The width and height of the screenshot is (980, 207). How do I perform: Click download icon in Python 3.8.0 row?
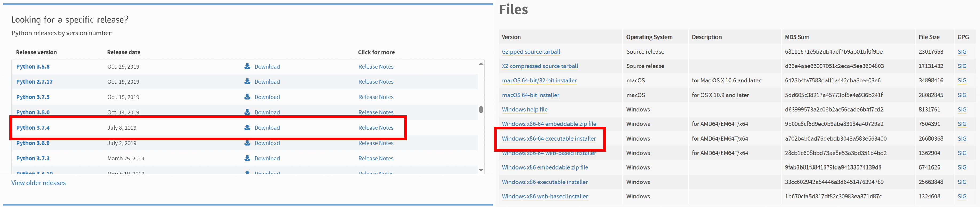(x=247, y=112)
